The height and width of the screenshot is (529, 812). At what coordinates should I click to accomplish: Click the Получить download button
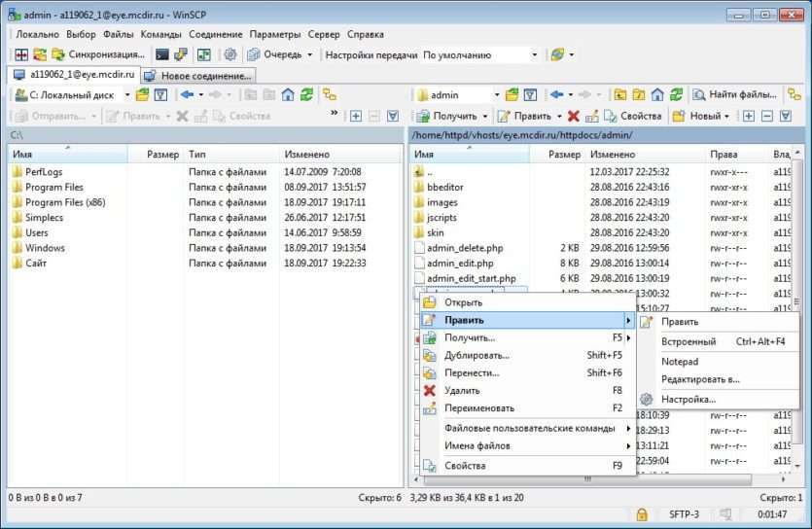(x=447, y=116)
